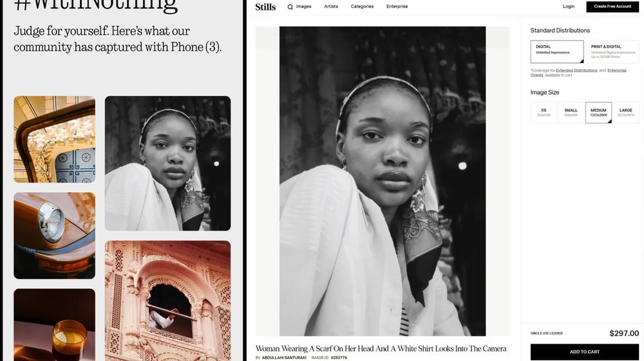Choose the Small image size

coord(571,113)
